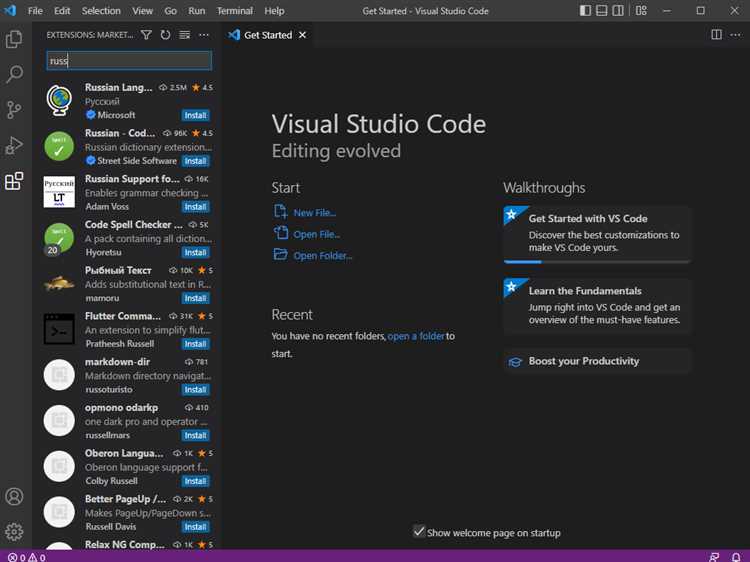Open the Run and Debug view
Image resolution: width=750 pixels, height=562 pixels.
pyautogui.click(x=14, y=145)
